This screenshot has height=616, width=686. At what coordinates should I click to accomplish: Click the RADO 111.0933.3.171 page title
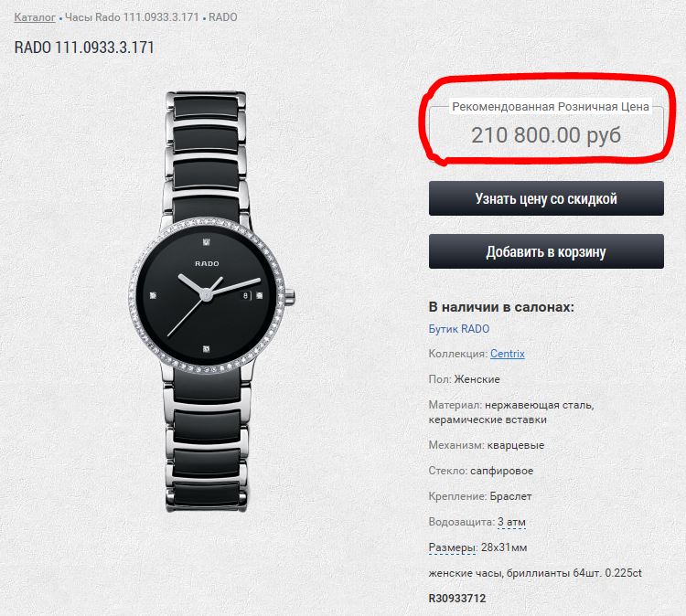click(84, 48)
